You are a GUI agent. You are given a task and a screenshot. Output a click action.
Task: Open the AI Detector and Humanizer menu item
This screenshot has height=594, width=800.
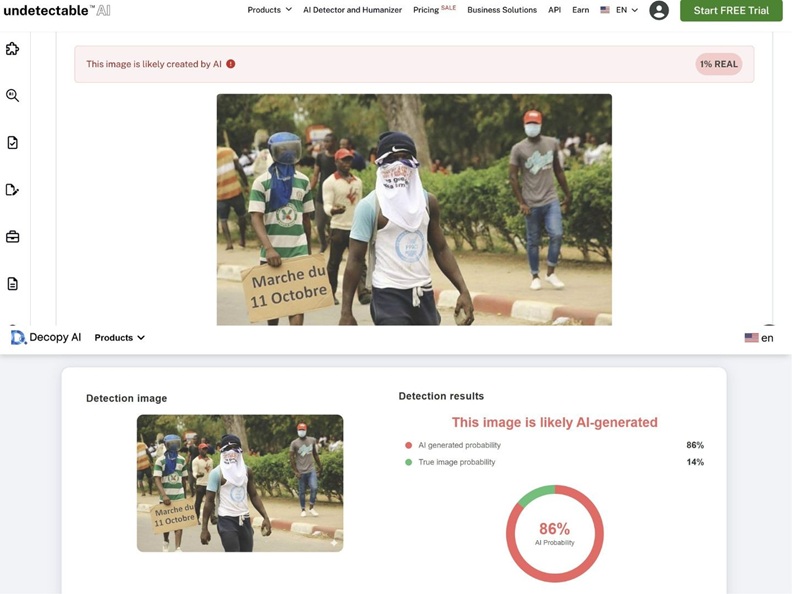click(x=366, y=10)
